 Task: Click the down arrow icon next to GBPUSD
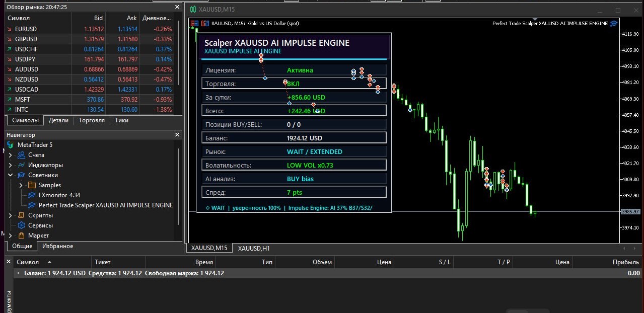(10, 39)
